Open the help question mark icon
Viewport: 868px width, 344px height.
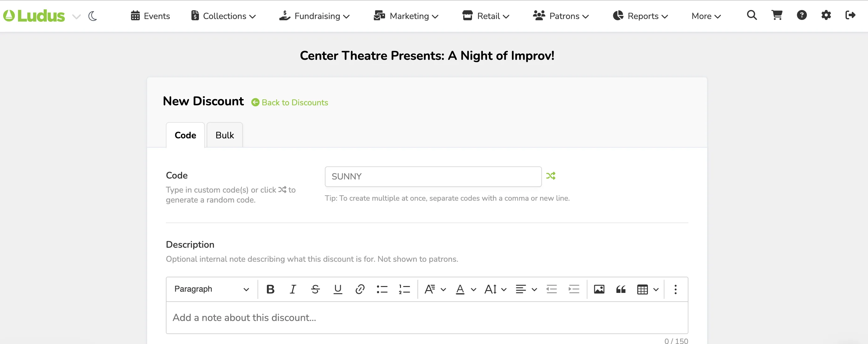[802, 15]
